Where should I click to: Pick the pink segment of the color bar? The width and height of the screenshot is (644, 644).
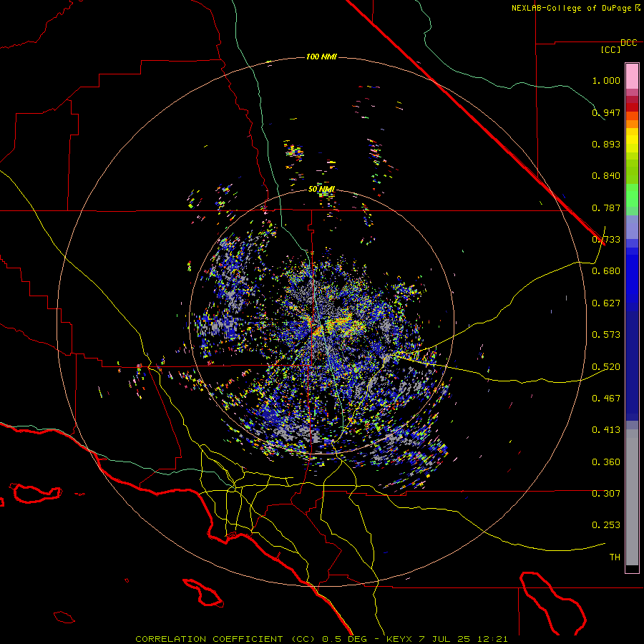(632, 76)
